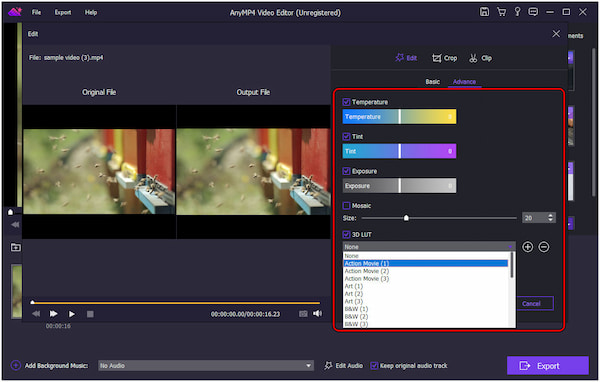The image size is (600, 382).
Task: Select Action Movie (3) LUT
Action: tap(426, 279)
